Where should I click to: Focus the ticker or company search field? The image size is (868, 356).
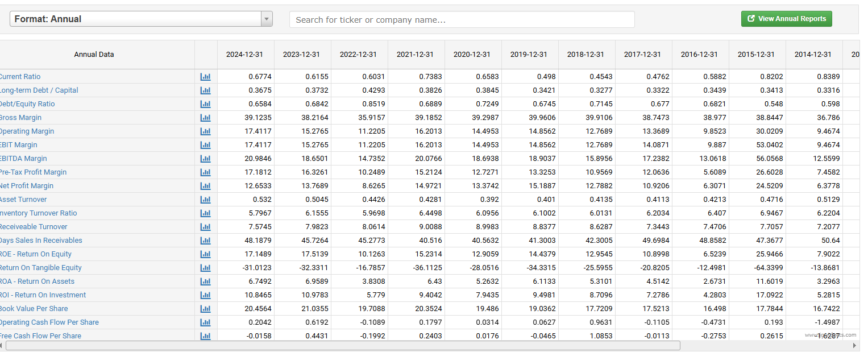click(462, 20)
